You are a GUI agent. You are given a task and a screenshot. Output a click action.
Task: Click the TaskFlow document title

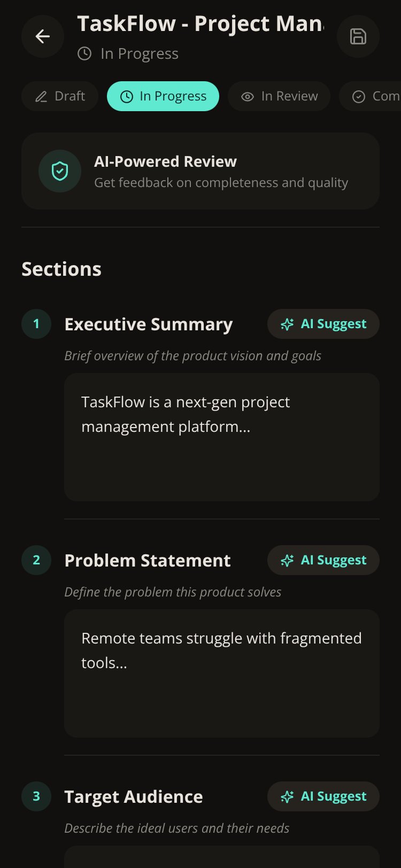coord(200,24)
